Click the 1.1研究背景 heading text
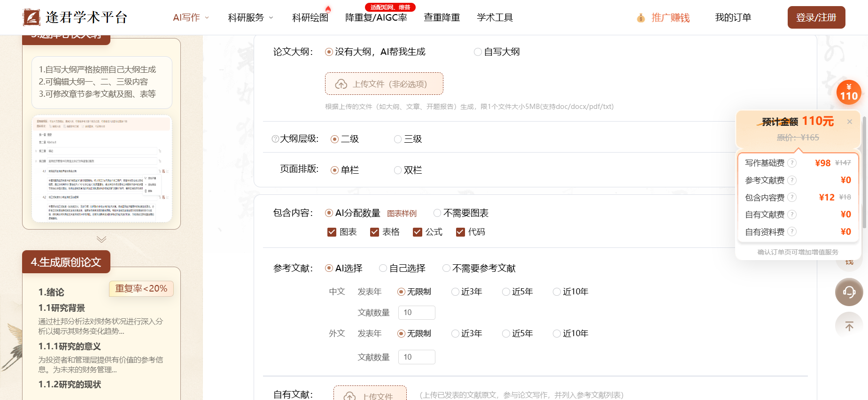The height and width of the screenshot is (400, 868). pos(62,308)
